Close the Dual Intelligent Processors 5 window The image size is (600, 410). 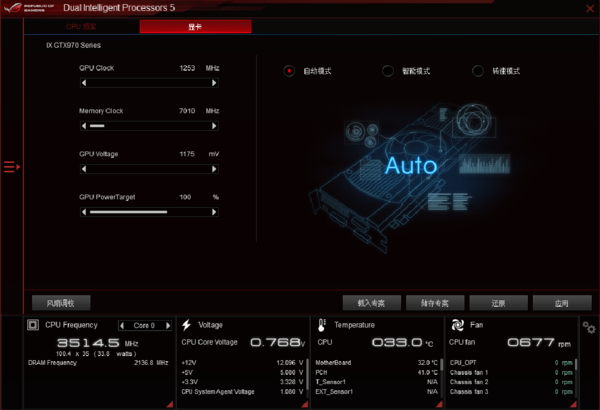pyautogui.click(x=590, y=8)
